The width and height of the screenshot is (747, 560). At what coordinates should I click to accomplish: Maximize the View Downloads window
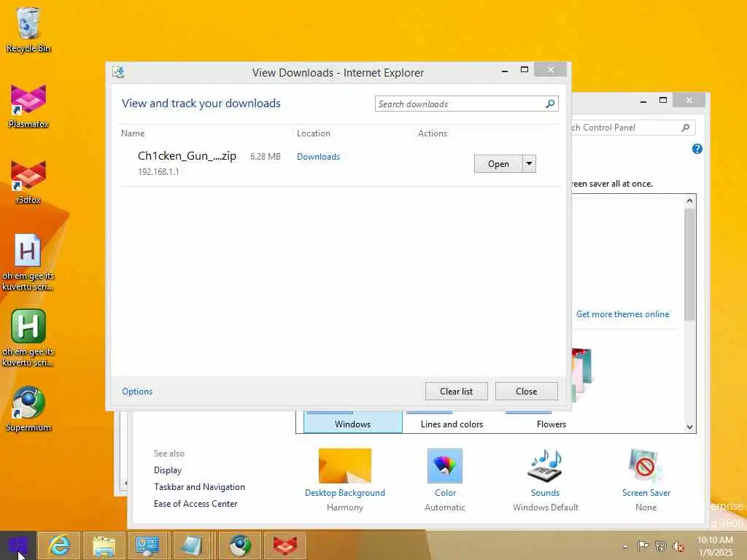(x=525, y=70)
